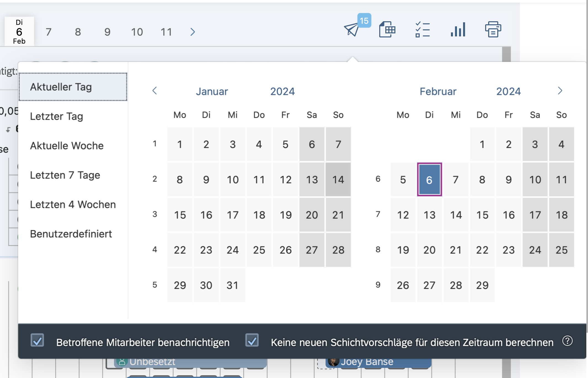
Task: Toggle Keine neuen Schichtvorschläge checkbox
Action: (252, 340)
